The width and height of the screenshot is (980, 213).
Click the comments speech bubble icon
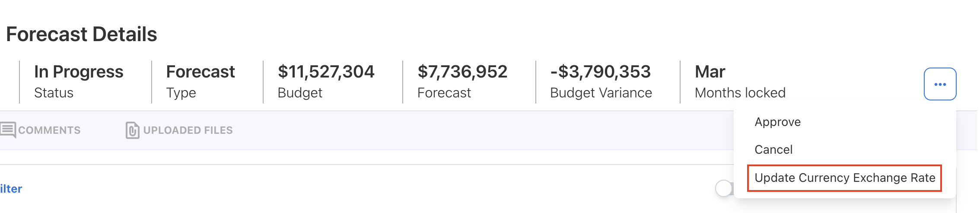coord(8,130)
